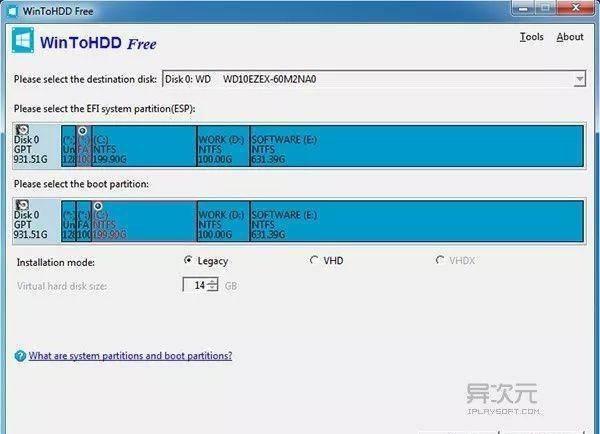
Task: Select unallocated 128 partition in boot partition map
Action: [x=68, y=221]
